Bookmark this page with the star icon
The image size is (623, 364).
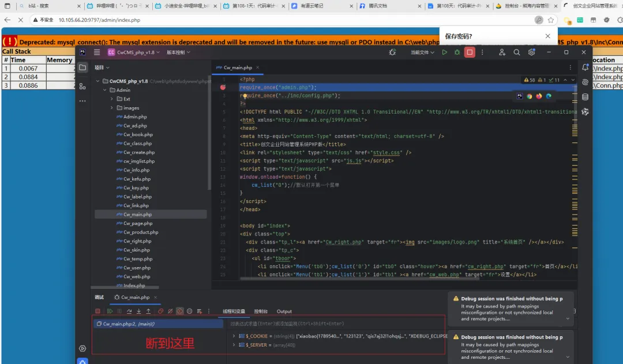click(551, 20)
